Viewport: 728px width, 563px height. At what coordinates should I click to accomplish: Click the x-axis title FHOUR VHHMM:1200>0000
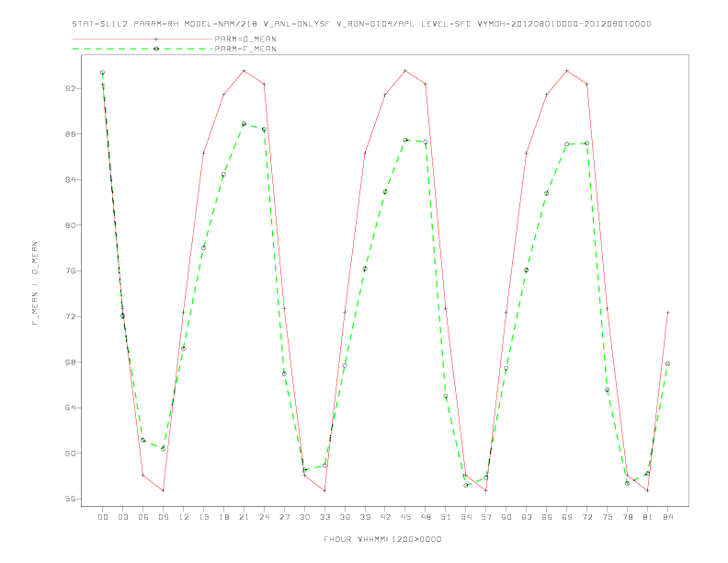[x=382, y=539]
